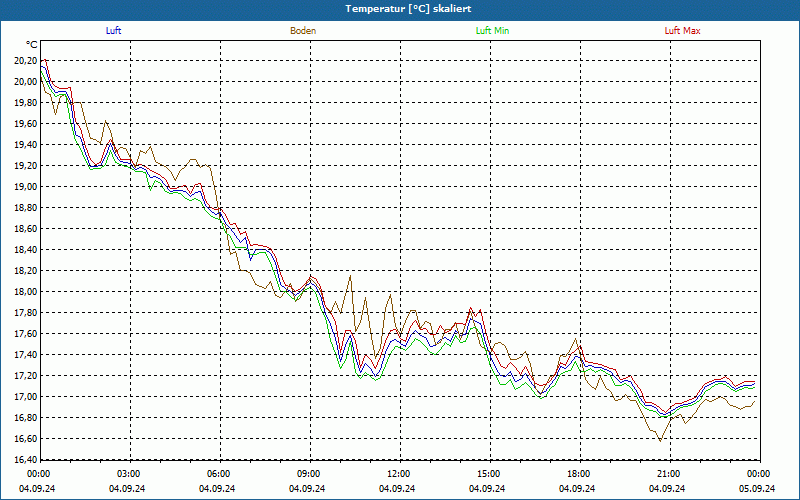Image resolution: width=800 pixels, height=500 pixels.
Task: Click the '15:00' time axis label
Action: [x=487, y=474]
